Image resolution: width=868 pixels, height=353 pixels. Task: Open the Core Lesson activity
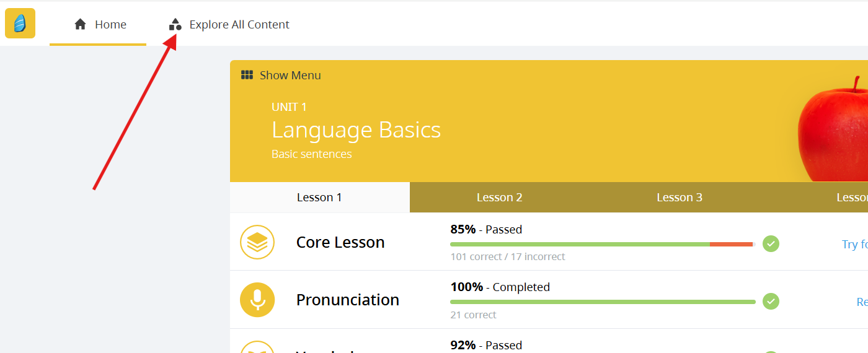pyautogui.click(x=340, y=242)
